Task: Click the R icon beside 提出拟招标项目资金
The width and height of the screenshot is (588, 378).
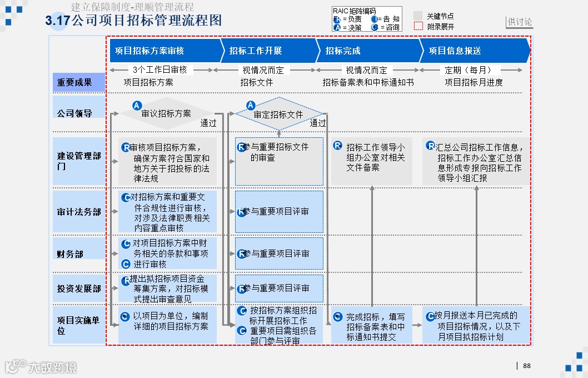Action: (x=126, y=281)
